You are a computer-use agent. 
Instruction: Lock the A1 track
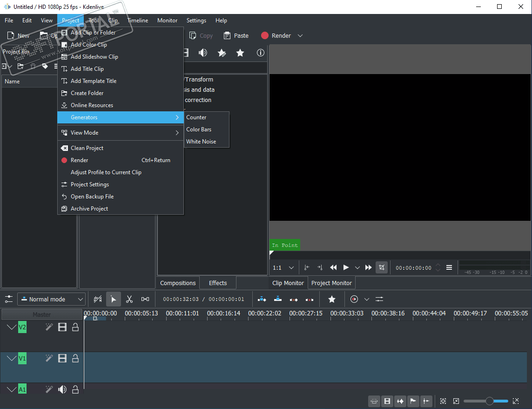[x=75, y=389]
